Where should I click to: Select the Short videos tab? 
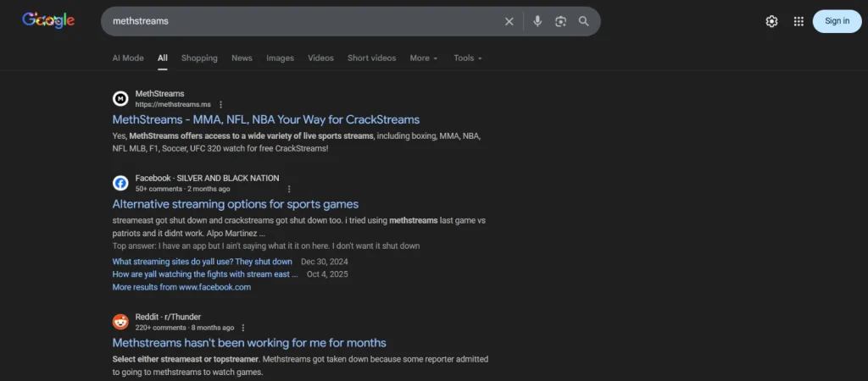pos(371,58)
